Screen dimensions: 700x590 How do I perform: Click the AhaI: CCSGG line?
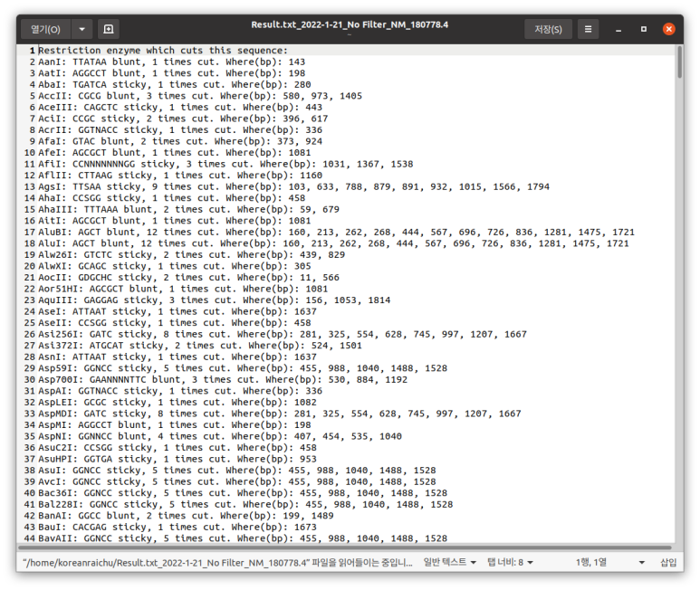click(x=171, y=198)
